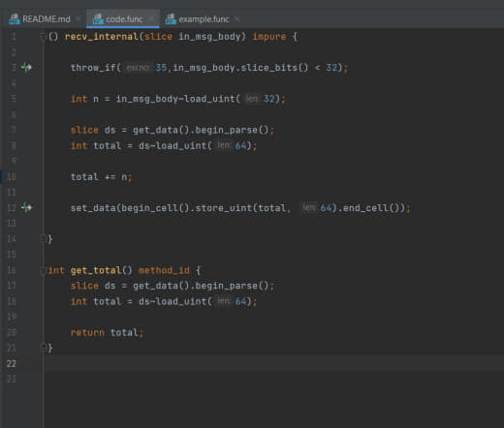Click the excno inlay hint in throw_if
Viewport: 504px width, 428px height.
point(138,68)
